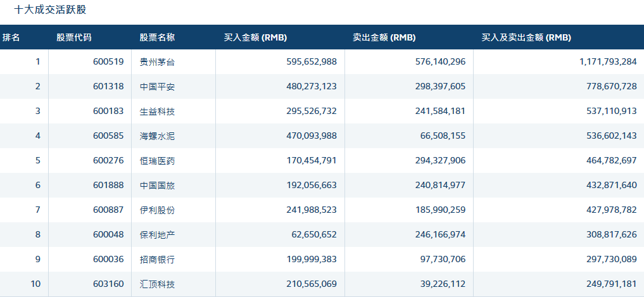Image resolution: width=644 pixels, height=297 pixels.
Task: Click the 十大成交活跃股 heading
Action: point(50,9)
